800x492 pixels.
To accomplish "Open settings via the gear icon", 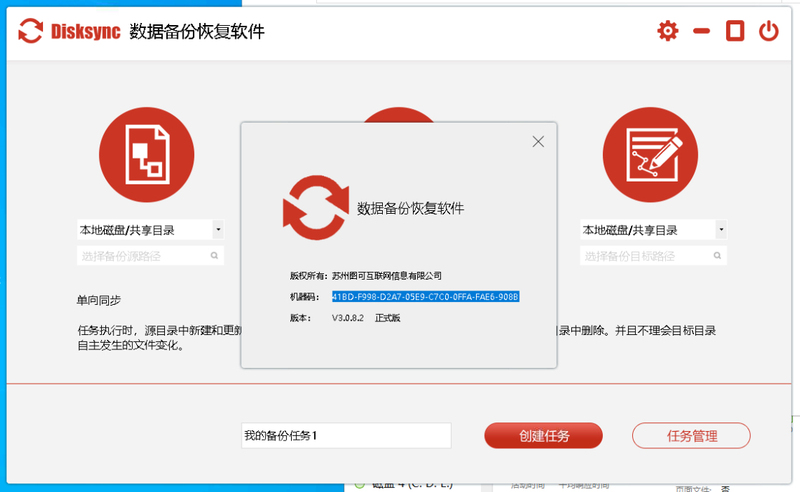I will point(667,31).
